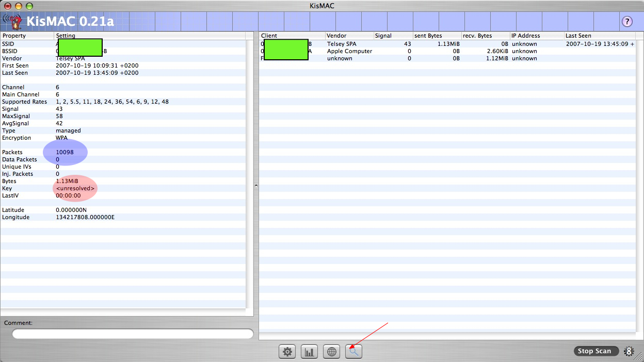Select the AvgSignal property label
Viewport: 644px width, 362px height.
(15, 123)
